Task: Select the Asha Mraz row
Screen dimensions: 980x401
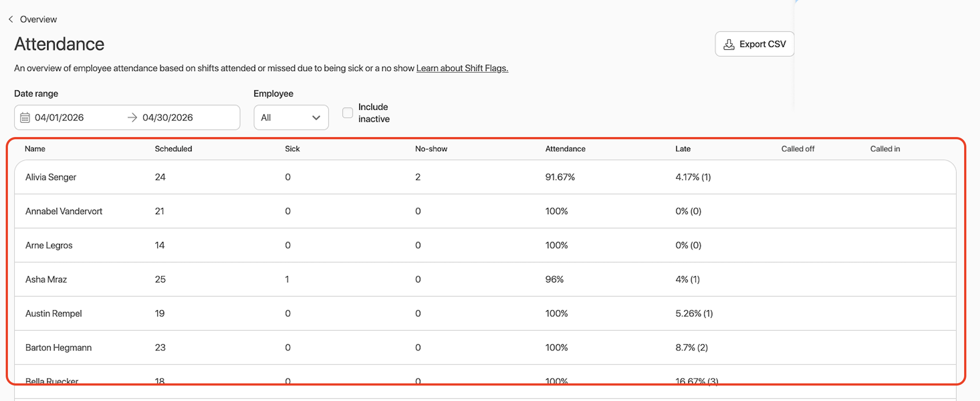Action: click(x=485, y=279)
